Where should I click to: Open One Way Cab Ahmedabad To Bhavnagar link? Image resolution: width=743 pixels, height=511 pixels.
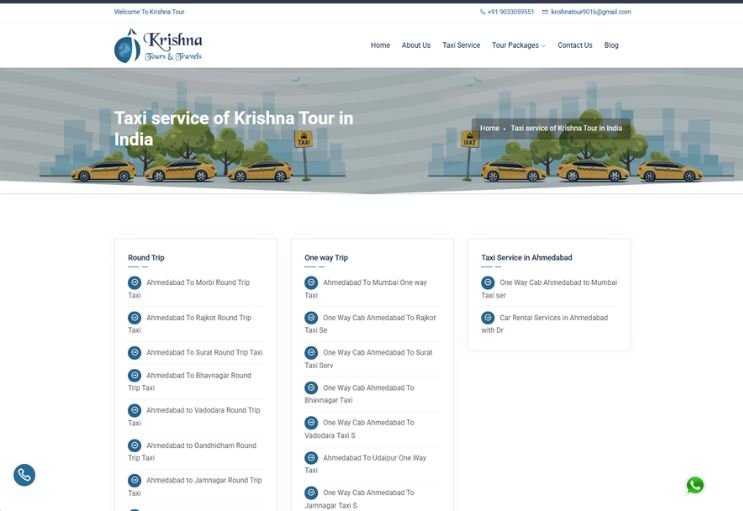click(360, 394)
